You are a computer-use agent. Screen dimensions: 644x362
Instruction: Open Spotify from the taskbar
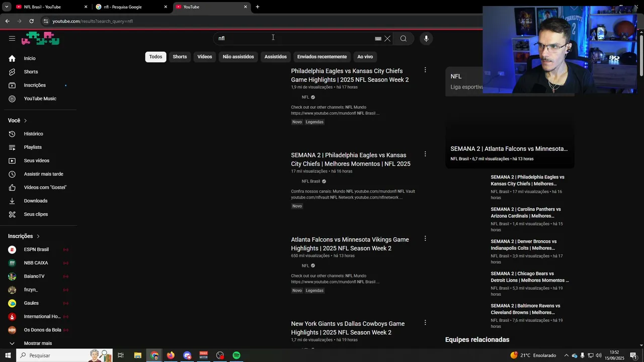point(236,355)
